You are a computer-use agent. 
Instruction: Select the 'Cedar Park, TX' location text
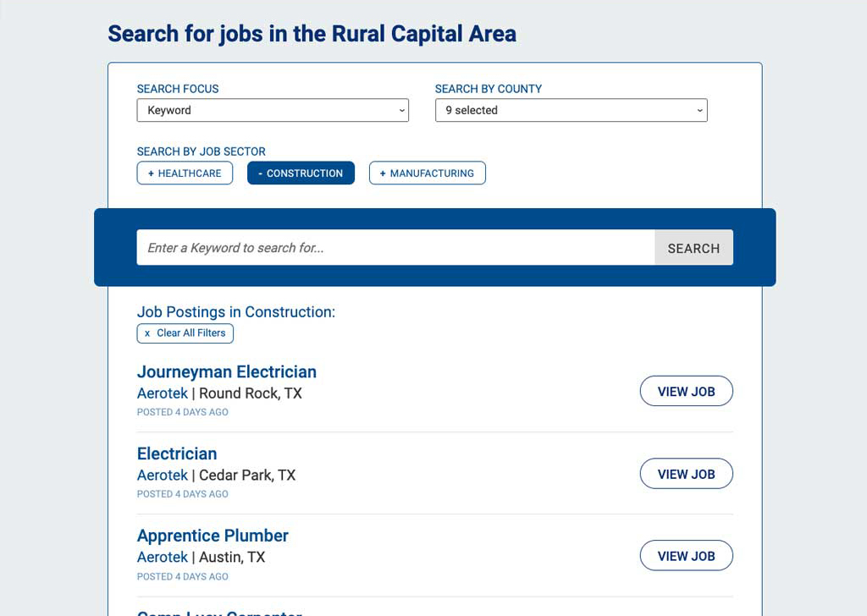pos(247,476)
